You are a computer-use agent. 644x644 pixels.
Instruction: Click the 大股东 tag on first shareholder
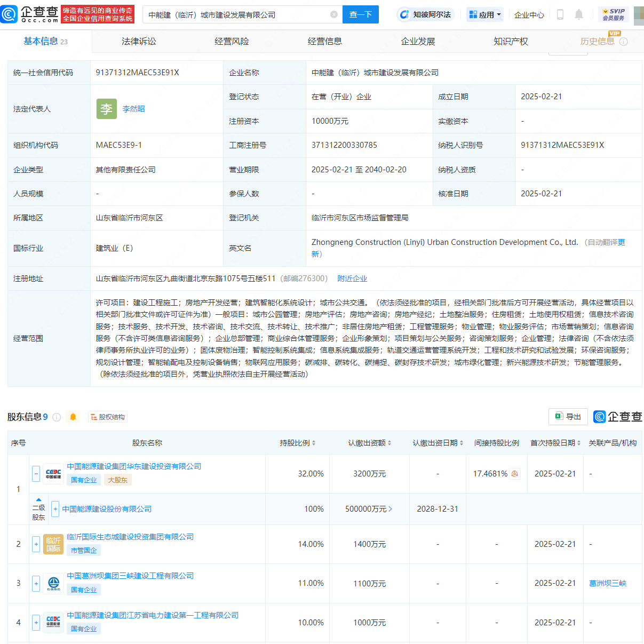pyautogui.click(x=117, y=480)
